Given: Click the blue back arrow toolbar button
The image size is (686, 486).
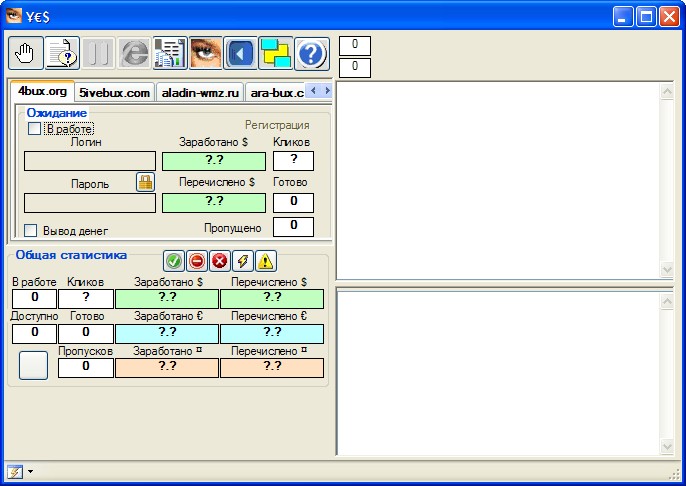Looking at the screenshot, I should tap(240, 53).
